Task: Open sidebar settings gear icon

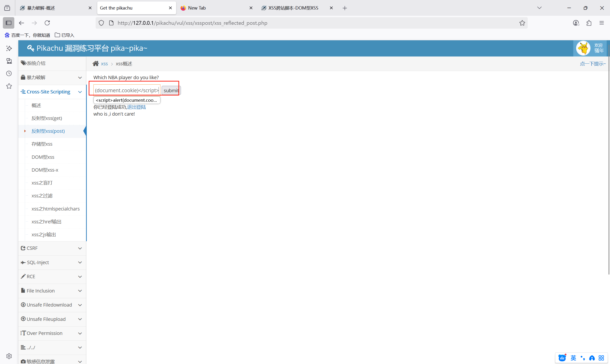Action: pyautogui.click(x=9, y=356)
